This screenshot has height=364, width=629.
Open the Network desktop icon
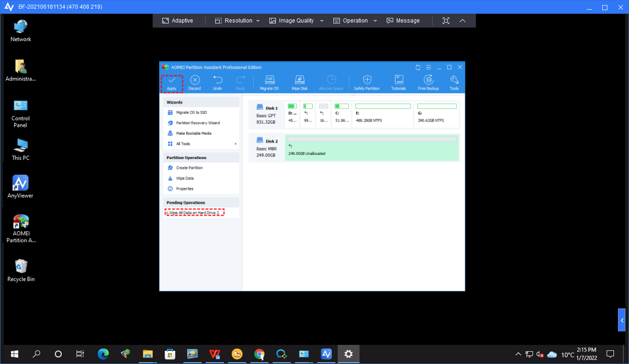click(21, 31)
